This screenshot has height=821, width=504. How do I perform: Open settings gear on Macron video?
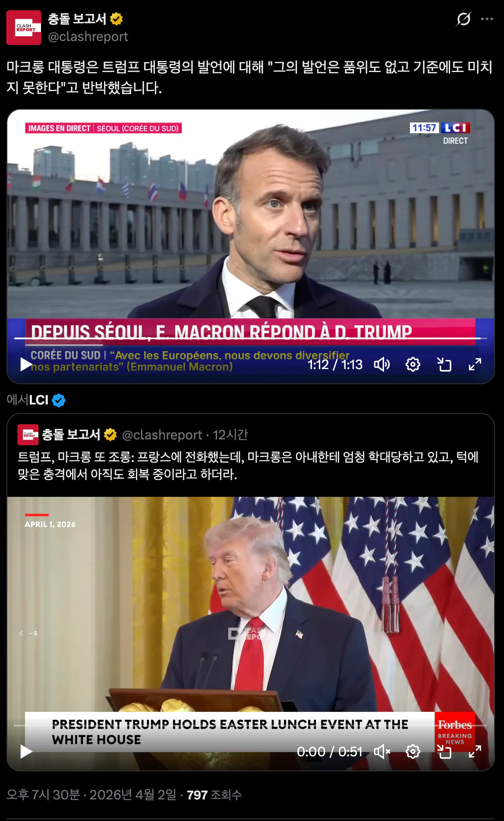pyautogui.click(x=413, y=365)
